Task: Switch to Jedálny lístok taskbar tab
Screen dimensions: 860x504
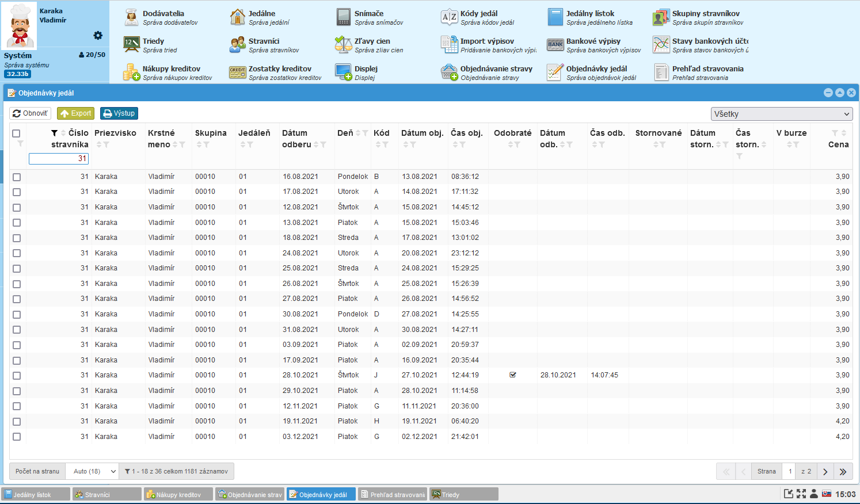Action: 36,494
